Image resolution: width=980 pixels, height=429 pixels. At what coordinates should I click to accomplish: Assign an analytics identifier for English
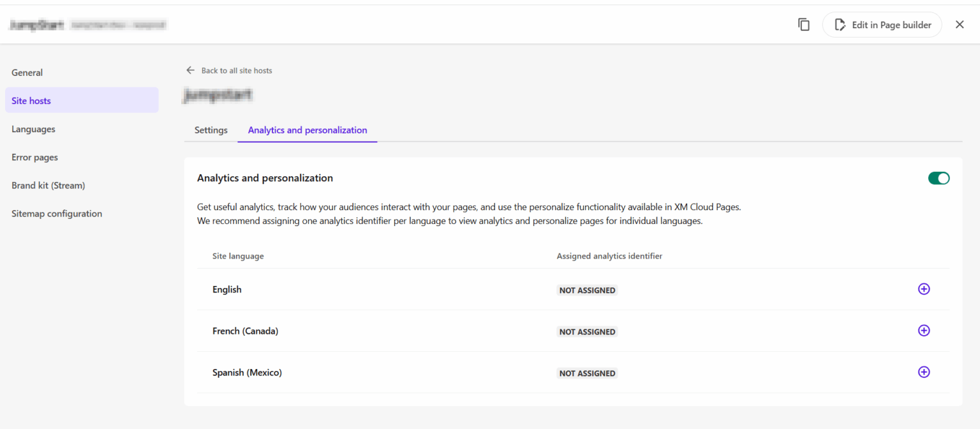tap(924, 289)
